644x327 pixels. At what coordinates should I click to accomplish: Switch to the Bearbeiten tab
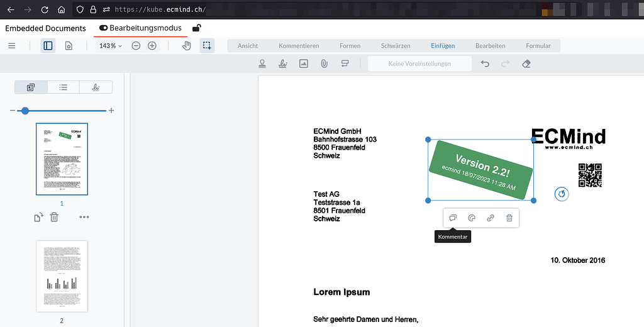coord(491,46)
